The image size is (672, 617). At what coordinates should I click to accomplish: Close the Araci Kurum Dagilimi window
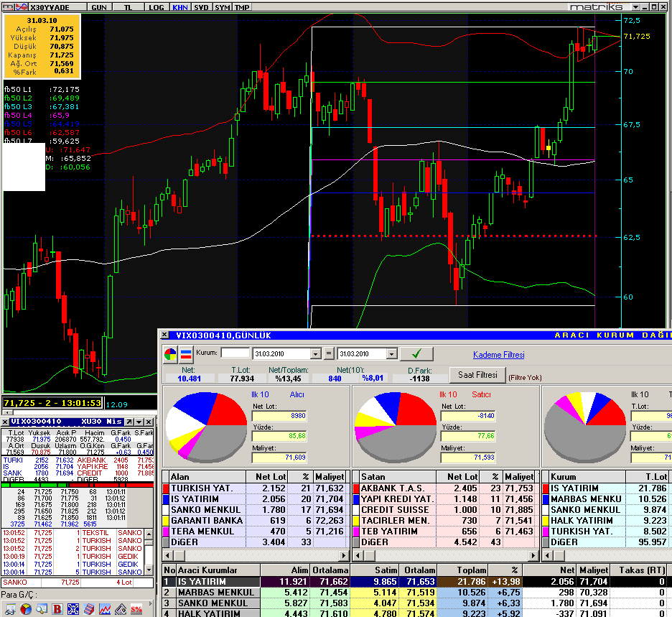(164, 335)
